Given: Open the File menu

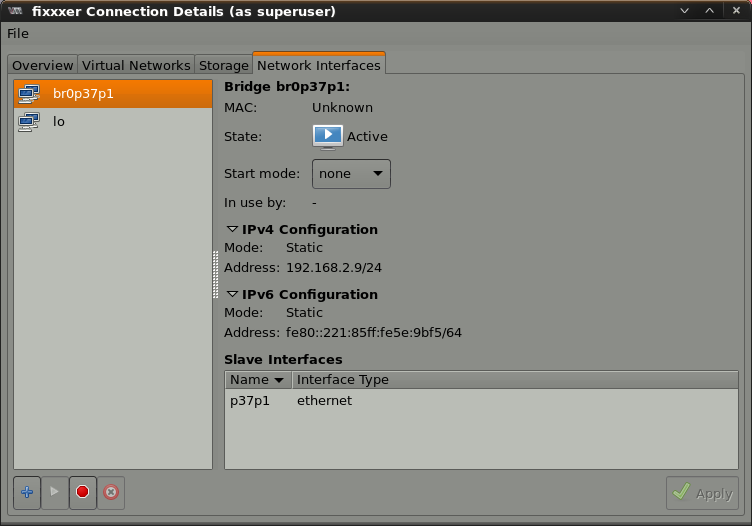Looking at the screenshot, I should tap(18, 34).
